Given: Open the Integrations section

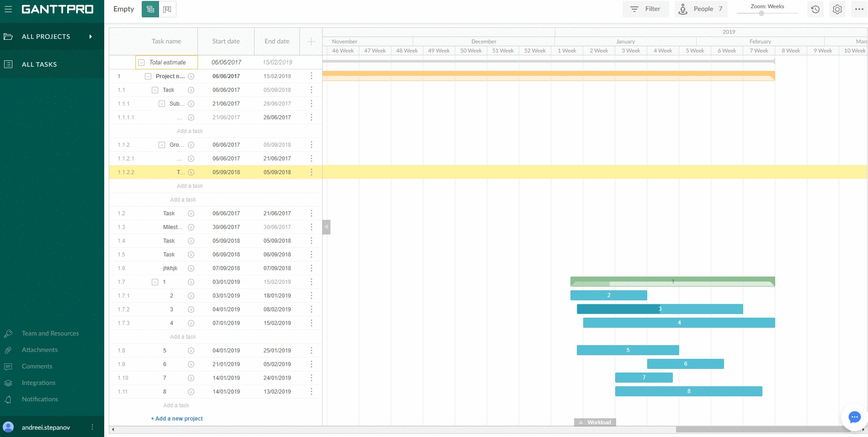Looking at the screenshot, I should pos(39,383).
